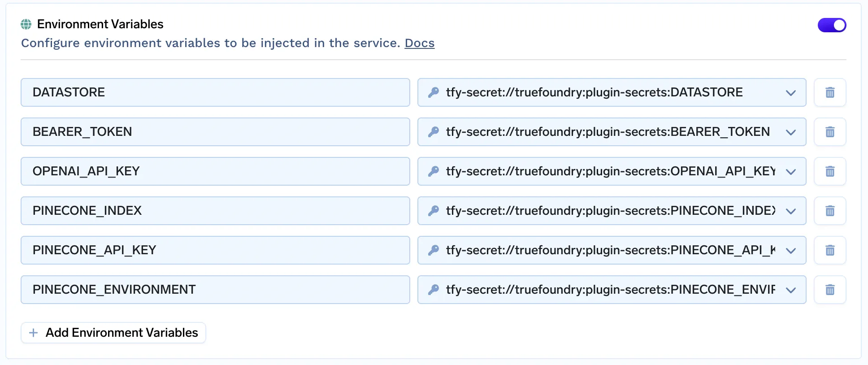The width and height of the screenshot is (868, 365).
Task: Delete the PINECONE_API_KEY variable
Action: tap(830, 250)
